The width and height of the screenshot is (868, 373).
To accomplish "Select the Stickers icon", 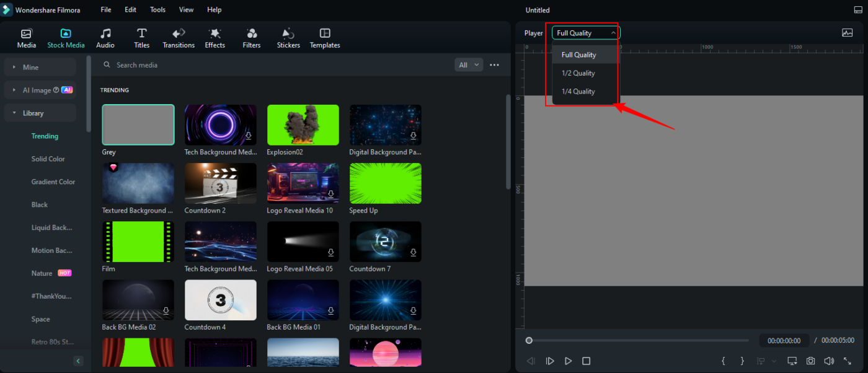I will point(288,38).
